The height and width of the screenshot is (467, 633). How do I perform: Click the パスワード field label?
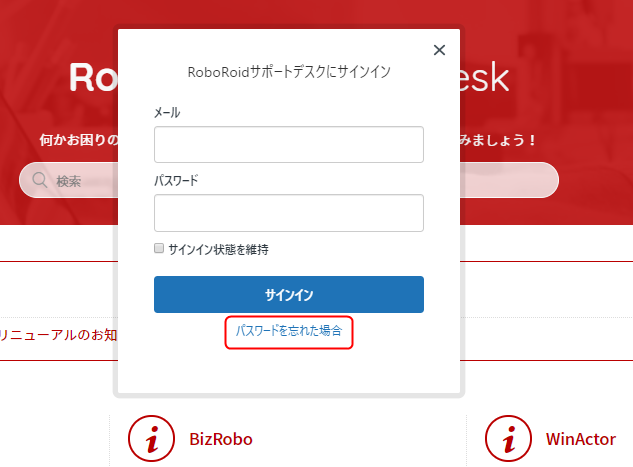(176, 180)
